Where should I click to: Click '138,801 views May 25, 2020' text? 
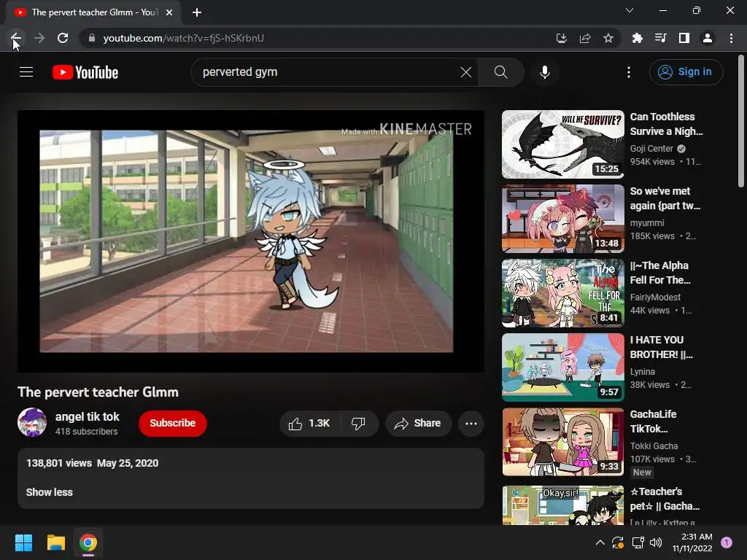92,463
